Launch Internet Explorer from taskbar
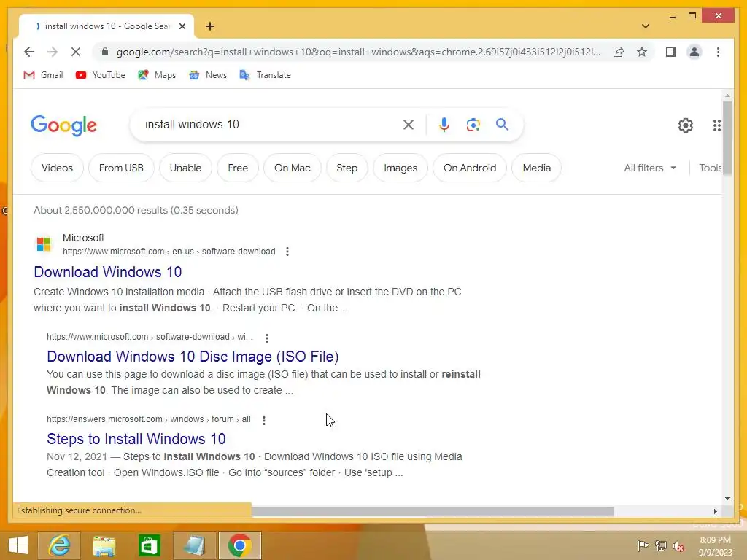 [x=59, y=545]
